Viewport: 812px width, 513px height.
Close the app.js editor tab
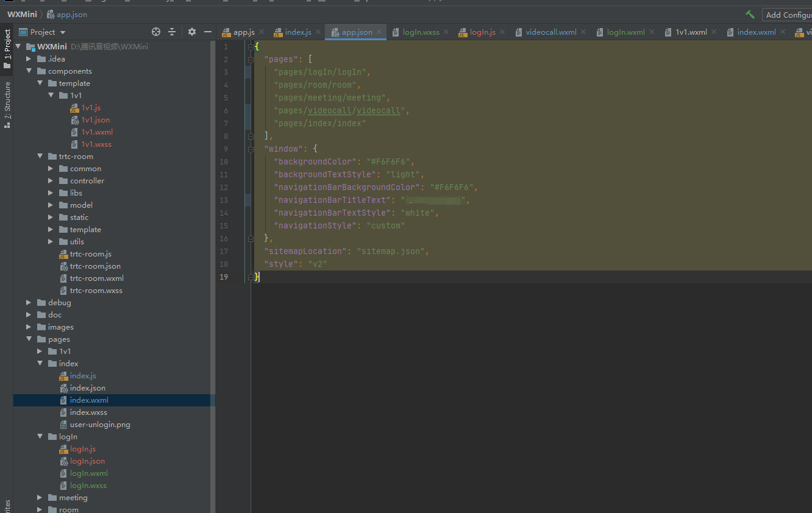point(262,32)
